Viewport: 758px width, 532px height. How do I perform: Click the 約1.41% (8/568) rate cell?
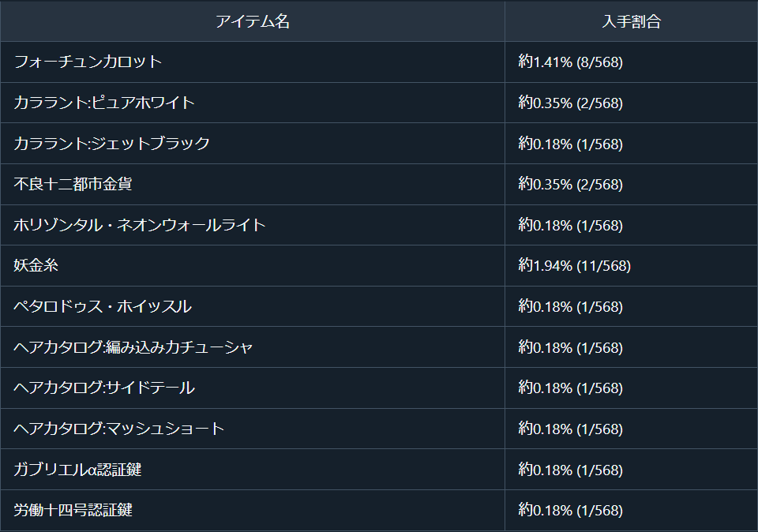(x=632, y=62)
